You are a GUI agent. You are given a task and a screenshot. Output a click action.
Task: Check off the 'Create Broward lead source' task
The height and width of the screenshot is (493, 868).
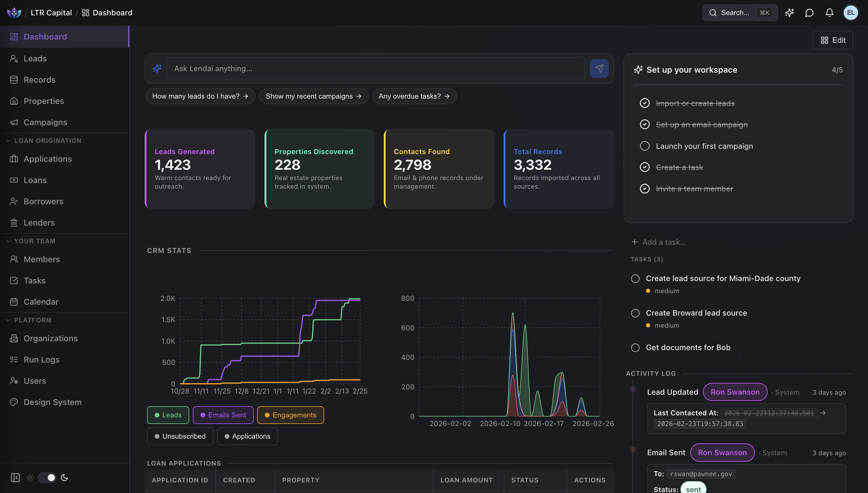tap(635, 313)
